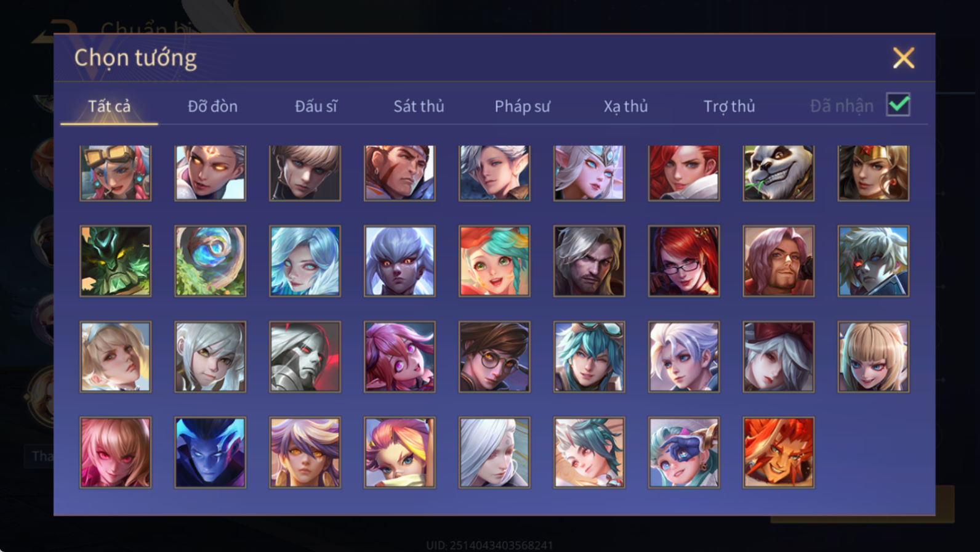Switch to the Xạ thủ tab
Screen dimensions: 980x552
tap(625, 106)
